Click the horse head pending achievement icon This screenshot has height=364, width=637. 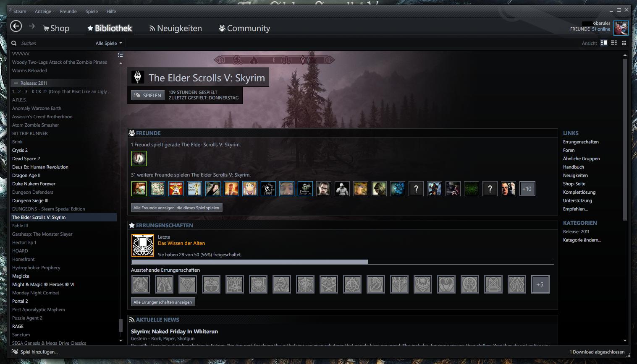pyautogui.click(x=376, y=284)
